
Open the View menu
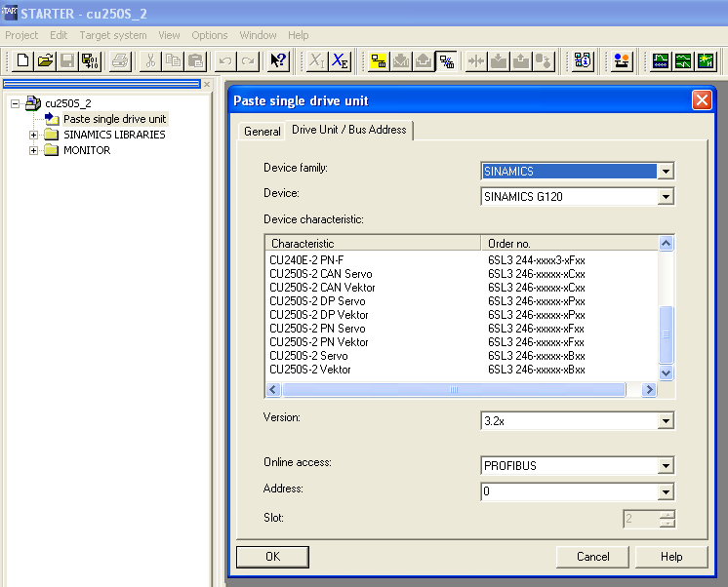pyautogui.click(x=169, y=35)
